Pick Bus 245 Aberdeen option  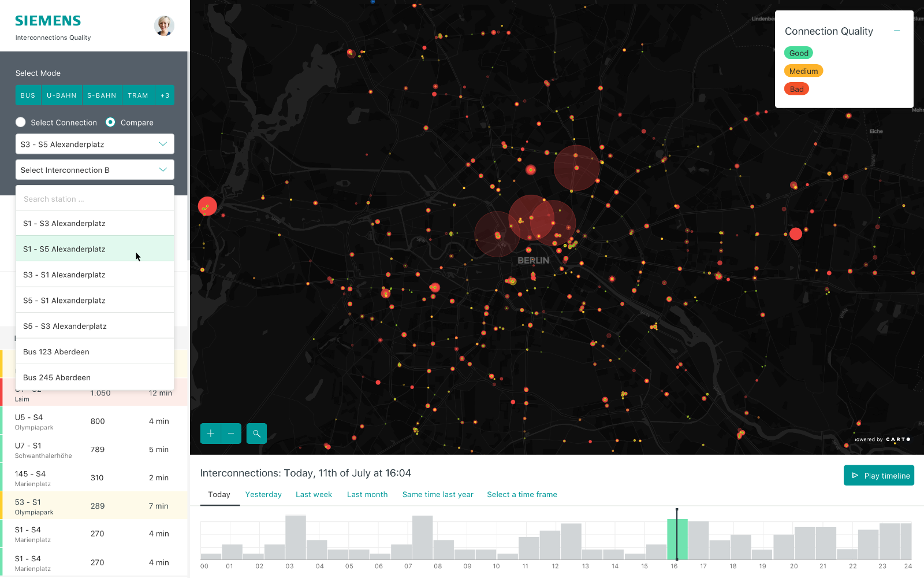(95, 377)
